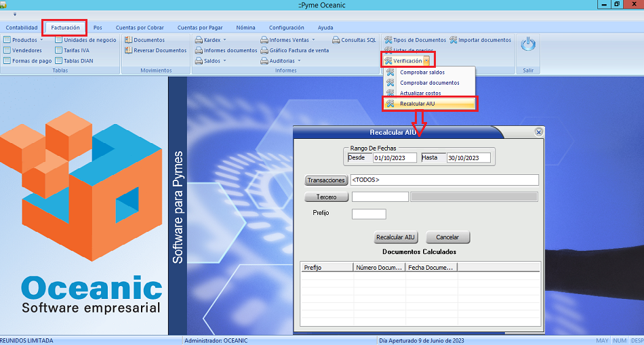The height and width of the screenshot is (345, 644).
Task: Click the Prefijo column header
Action: pyautogui.click(x=327, y=267)
